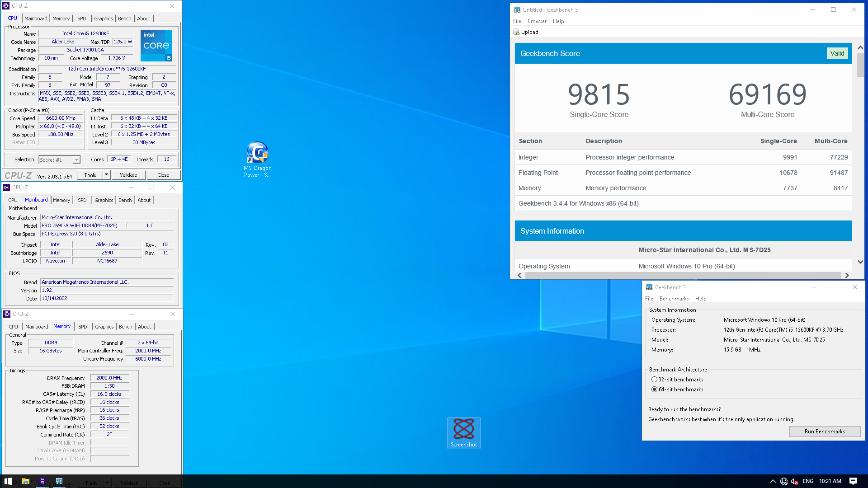Click the Floating Point row in results table

pyautogui.click(x=683, y=173)
